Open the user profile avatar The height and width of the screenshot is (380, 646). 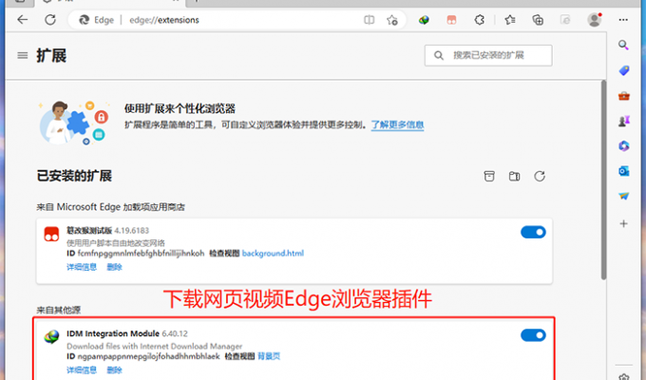pos(594,20)
